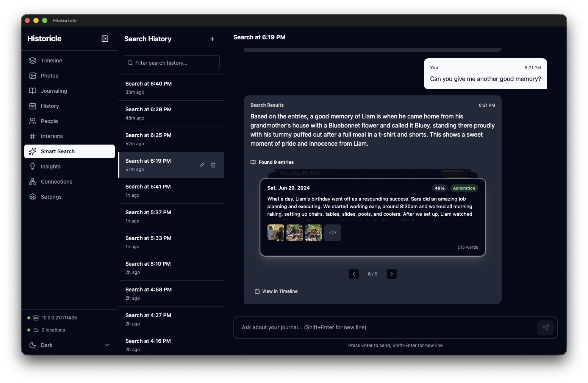Open the Photos section
Screen dimensions: 588x383
tap(49, 76)
